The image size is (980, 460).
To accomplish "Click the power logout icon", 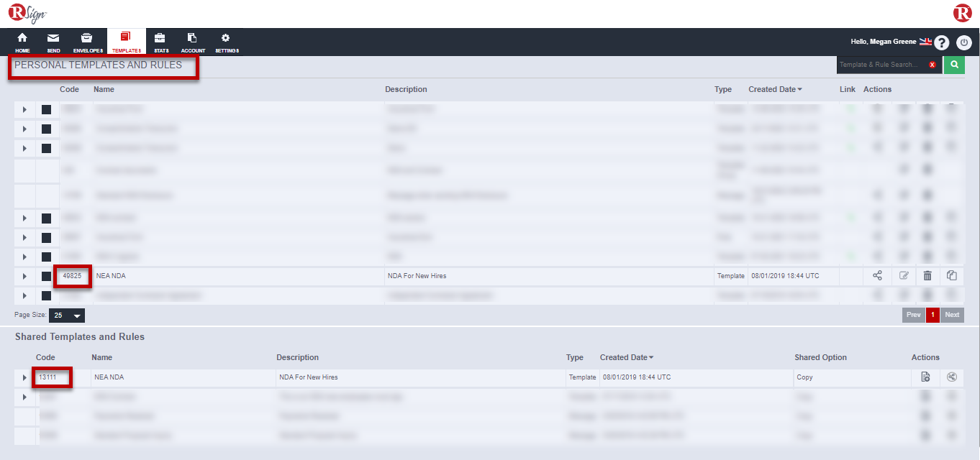I will 964,42.
